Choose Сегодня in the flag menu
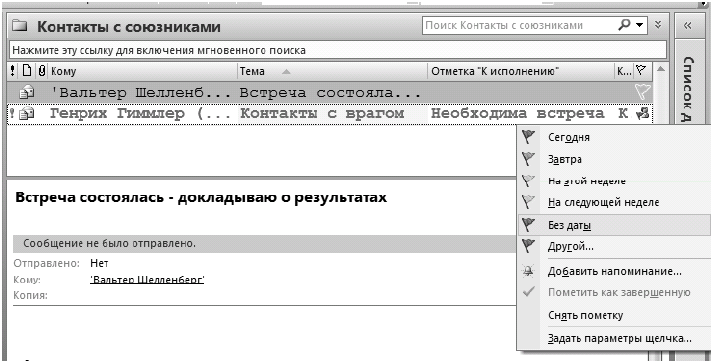This screenshot has width=711, height=361. click(614, 137)
